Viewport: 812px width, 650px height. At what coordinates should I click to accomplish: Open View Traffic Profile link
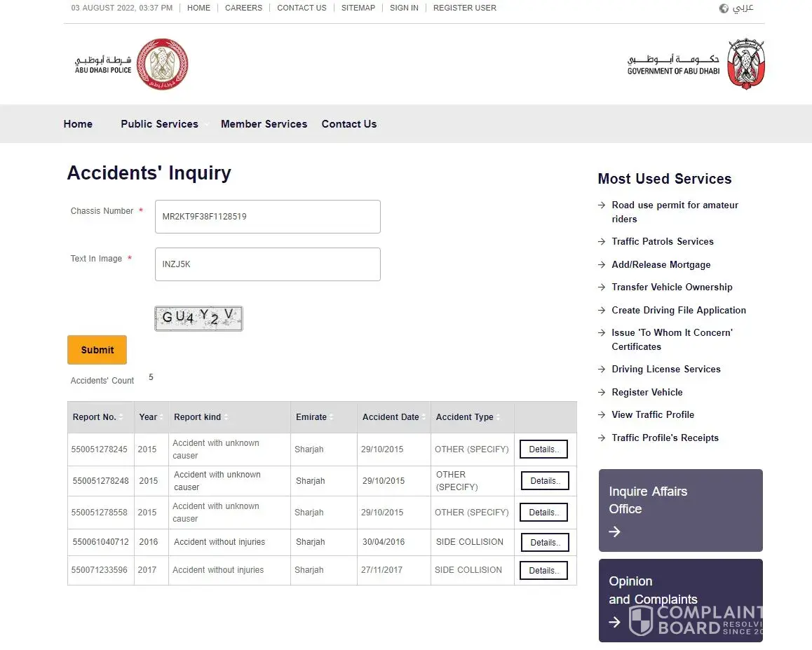coord(653,414)
